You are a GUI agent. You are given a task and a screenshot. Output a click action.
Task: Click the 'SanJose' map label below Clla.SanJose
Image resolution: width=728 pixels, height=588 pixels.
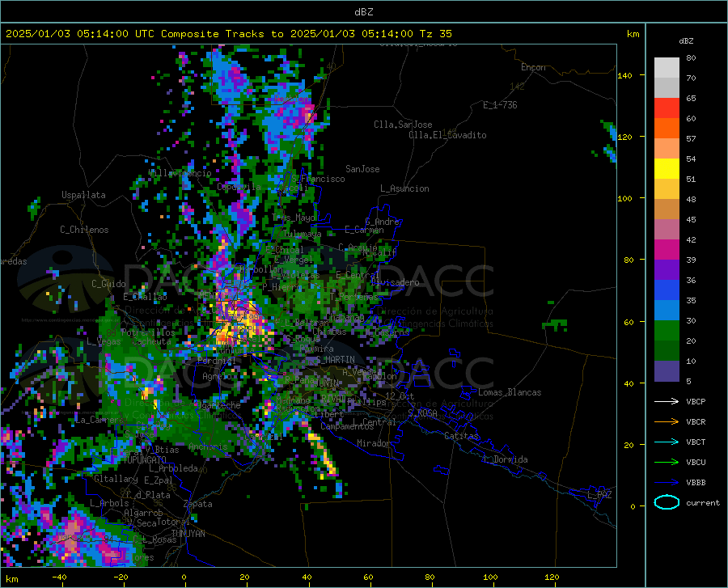[x=362, y=169]
